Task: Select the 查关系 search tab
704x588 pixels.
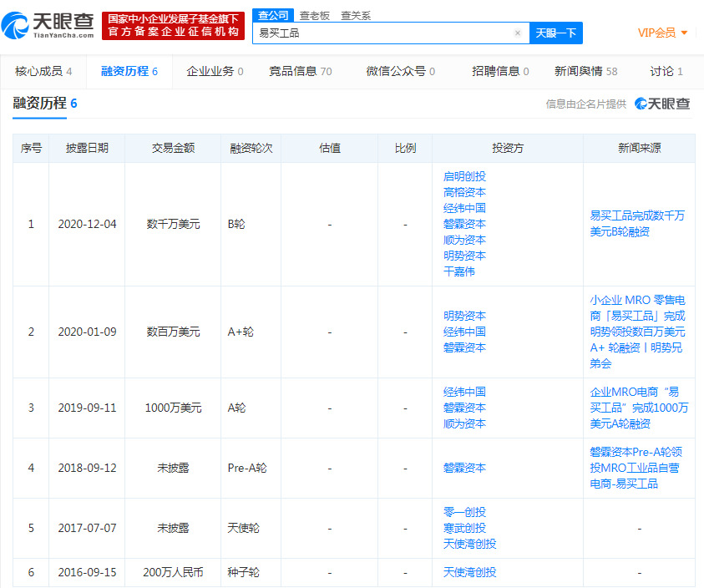Action: click(x=356, y=16)
